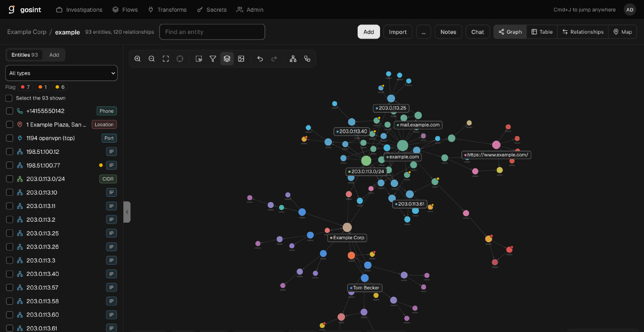Select the mail.example.com graph node label
Screen dimensions: 644x332
click(418, 125)
